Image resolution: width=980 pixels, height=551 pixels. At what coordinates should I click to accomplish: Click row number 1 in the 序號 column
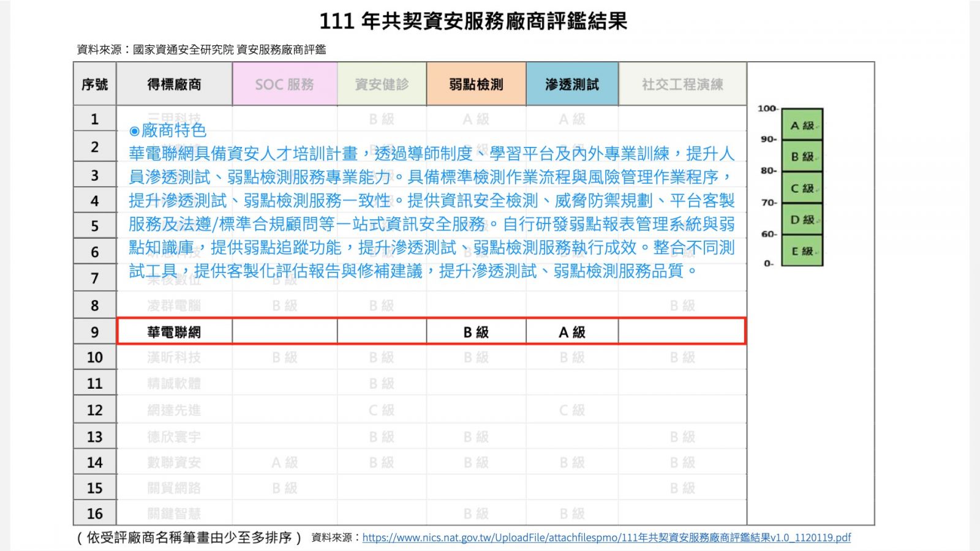pyautogui.click(x=95, y=119)
